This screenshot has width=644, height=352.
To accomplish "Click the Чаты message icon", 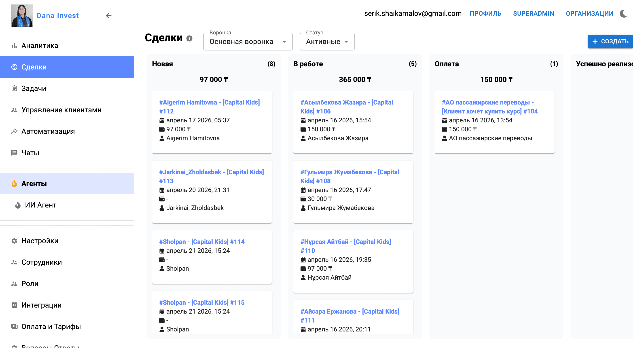I will [14, 153].
